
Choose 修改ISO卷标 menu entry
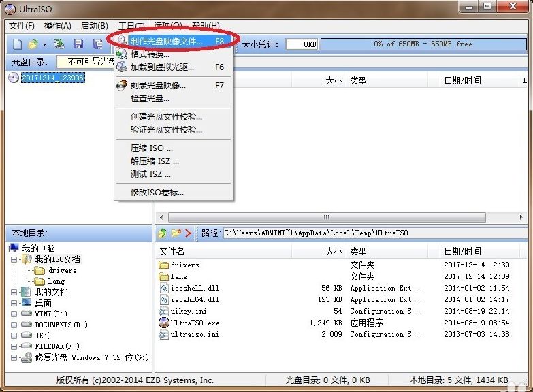(174, 193)
